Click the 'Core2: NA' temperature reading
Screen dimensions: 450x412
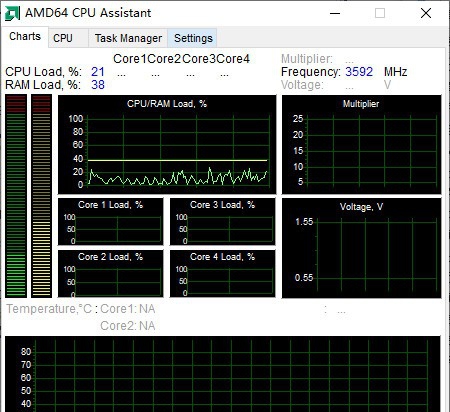tap(128, 325)
